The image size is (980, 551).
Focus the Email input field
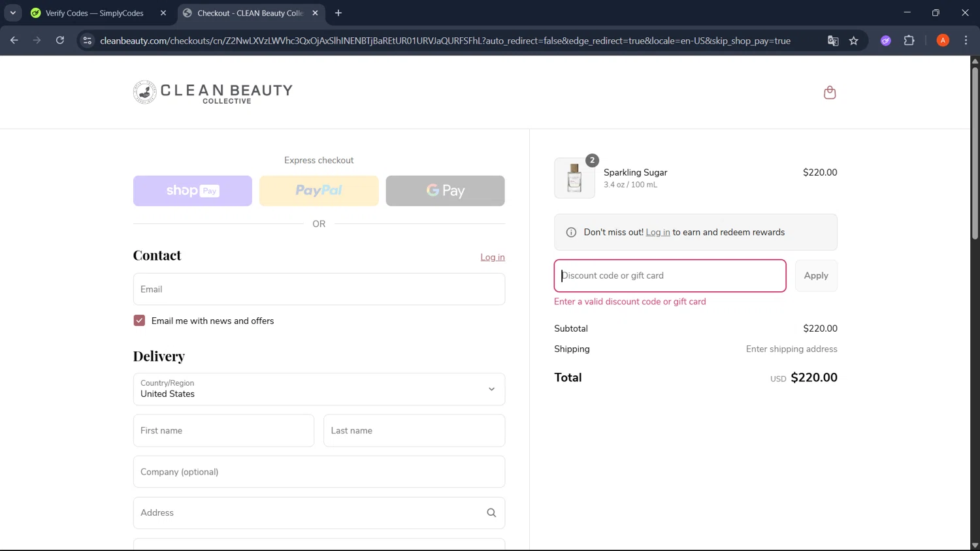(319, 289)
